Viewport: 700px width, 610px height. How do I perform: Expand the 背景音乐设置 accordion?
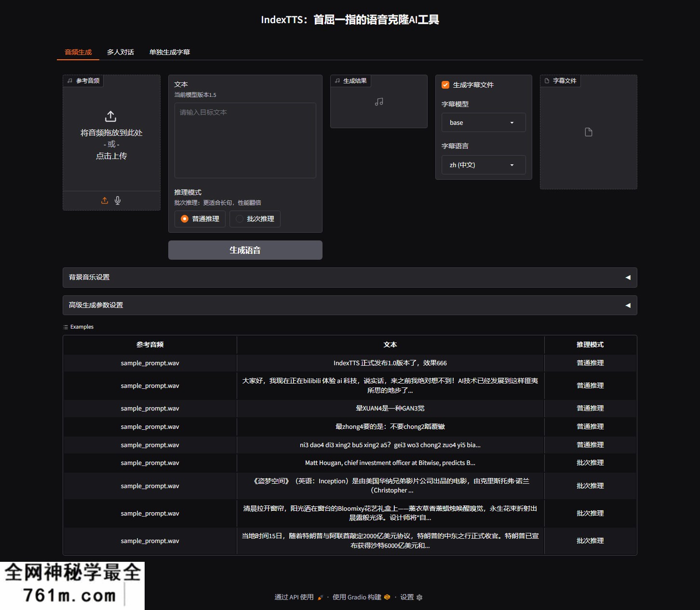coord(350,278)
